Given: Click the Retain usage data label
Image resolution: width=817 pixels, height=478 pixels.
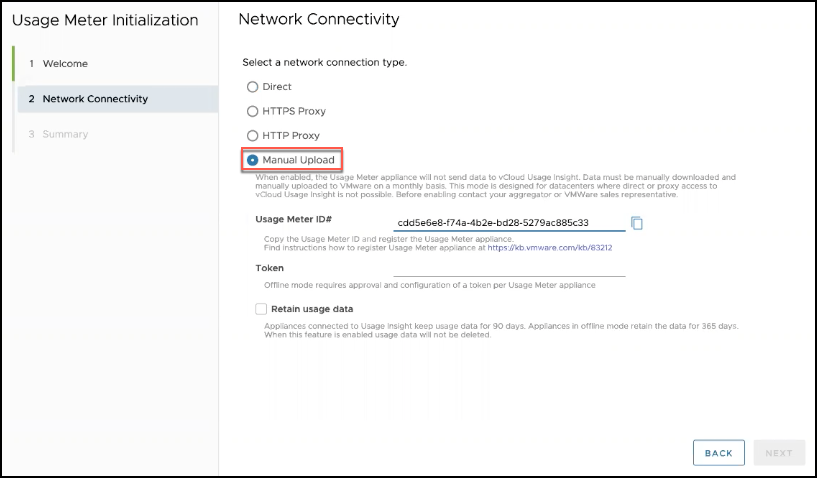Looking at the screenshot, I should [x=312, y=309].
